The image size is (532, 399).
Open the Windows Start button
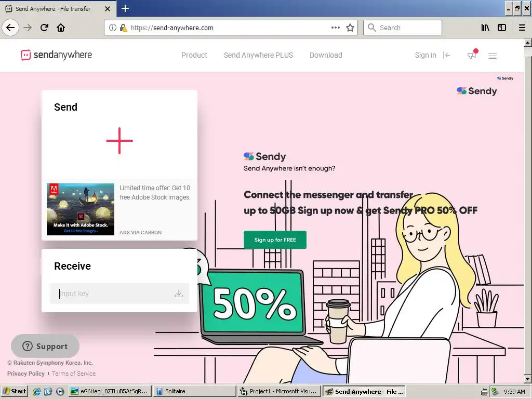pyautogui.click(x=14, y=391)
